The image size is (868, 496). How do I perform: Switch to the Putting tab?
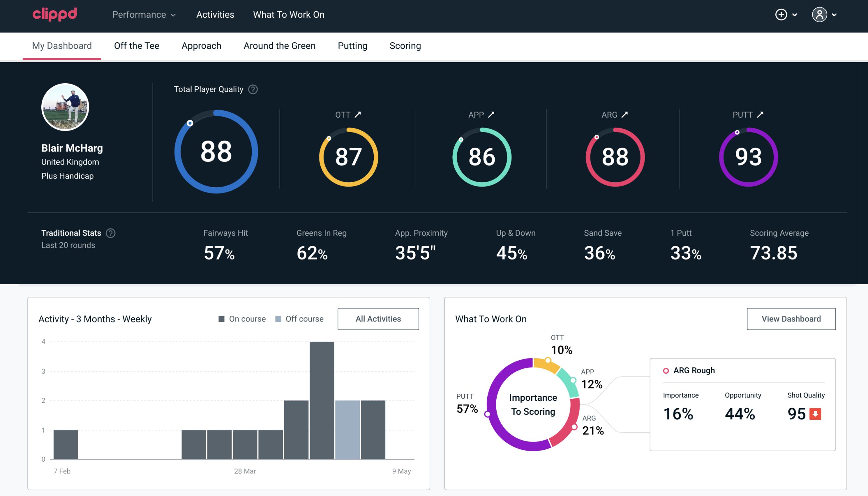[352, 45]
